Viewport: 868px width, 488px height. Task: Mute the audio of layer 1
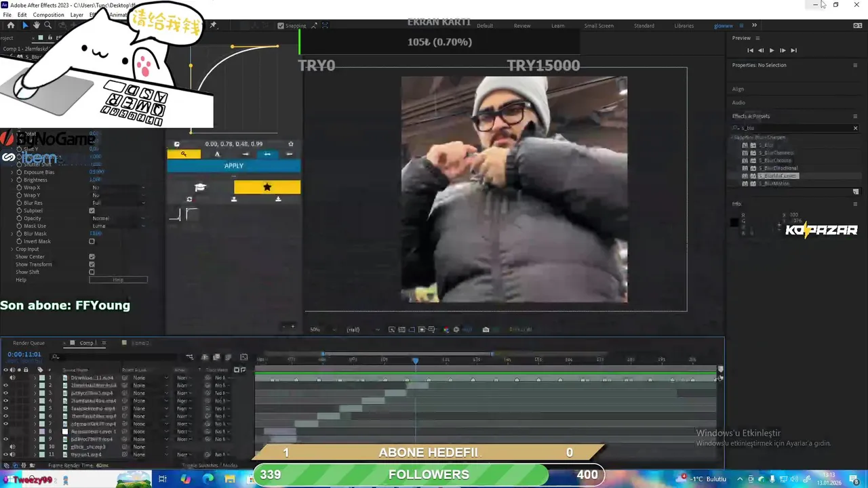click(x=12, y=378)
